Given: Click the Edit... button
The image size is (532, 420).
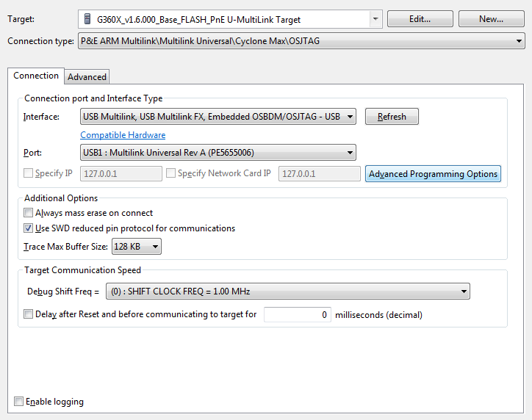Looking at the screenshot, I should coord(420,19).
